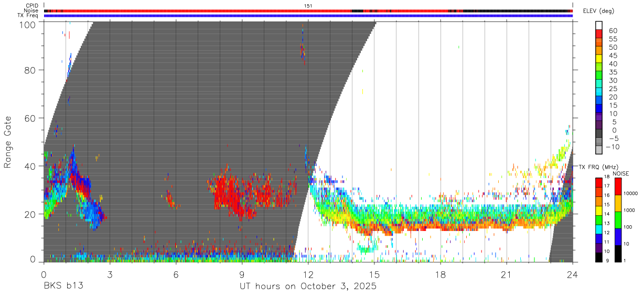Click the cyan 20–25 segment of ELEV color bar
The height and width of the screenshot is (297, 644).
599,92
